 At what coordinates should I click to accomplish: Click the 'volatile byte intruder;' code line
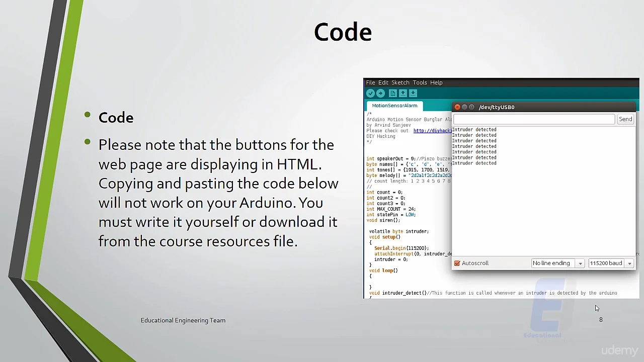pos(399,231)
